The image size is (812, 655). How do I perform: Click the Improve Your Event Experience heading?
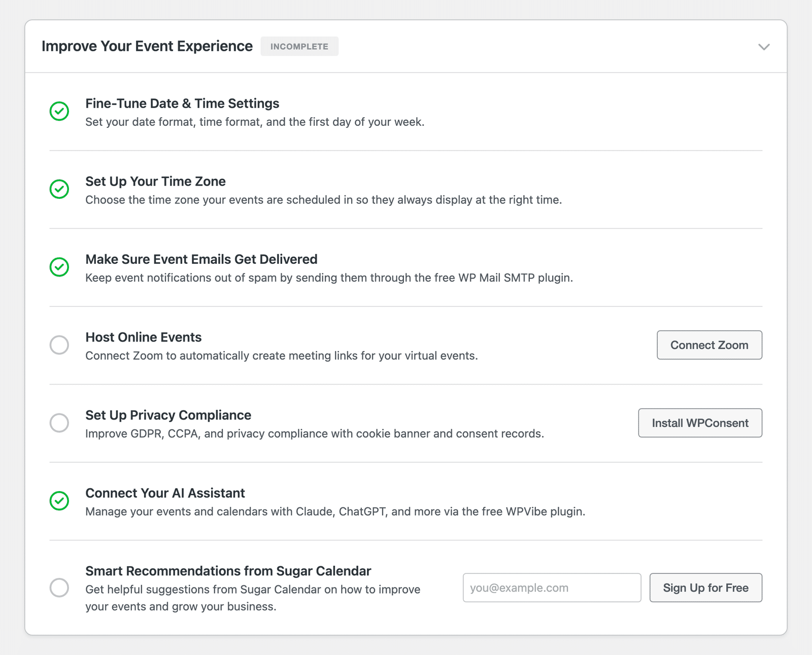(147, 46)
